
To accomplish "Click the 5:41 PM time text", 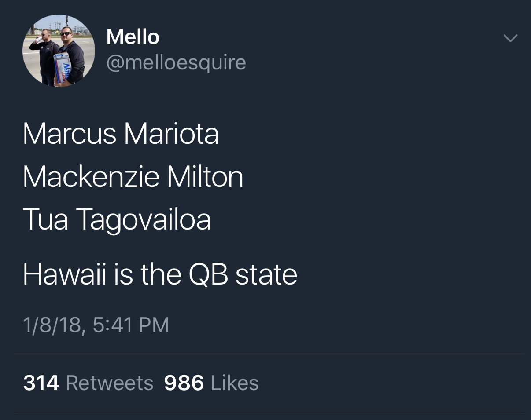I will point(132,325).
